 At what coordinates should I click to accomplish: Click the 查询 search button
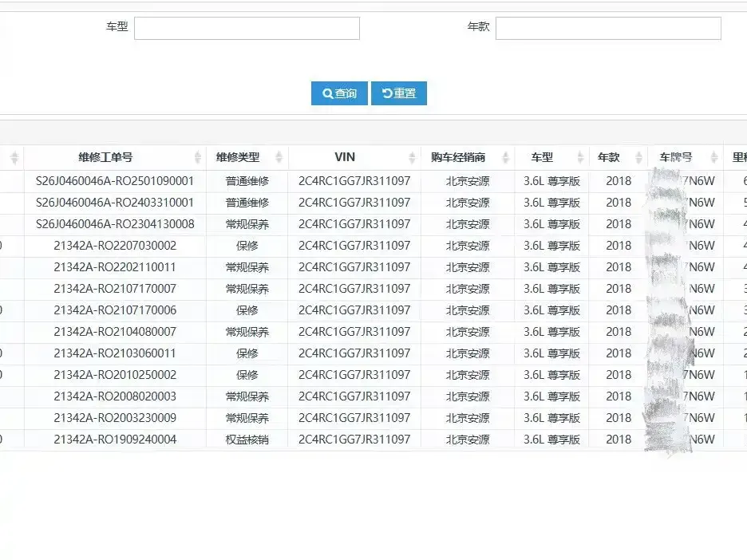pyautogui.click(x=339, y=93)
